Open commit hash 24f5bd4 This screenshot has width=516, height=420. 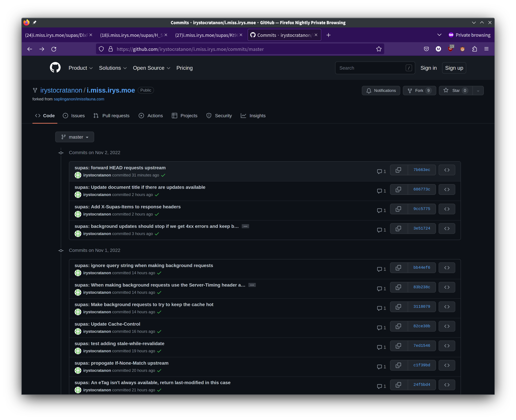click(x=421, y=385)
